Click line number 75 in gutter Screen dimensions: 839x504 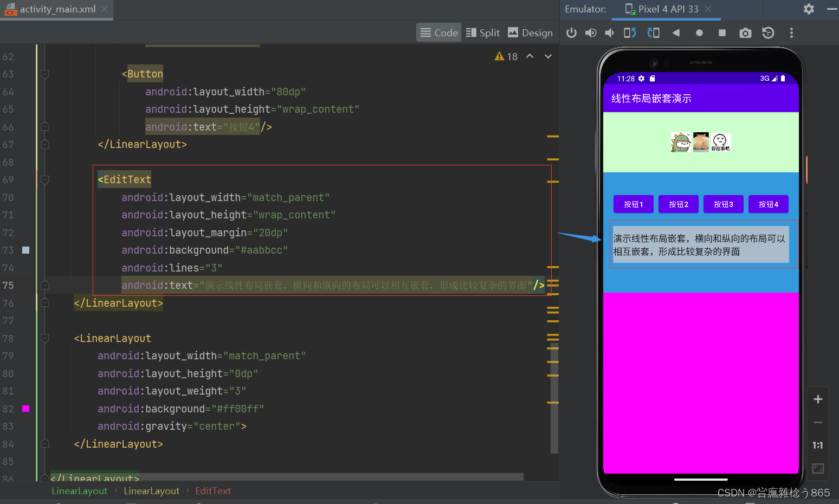pyautogui.click(x=8, y=285)
